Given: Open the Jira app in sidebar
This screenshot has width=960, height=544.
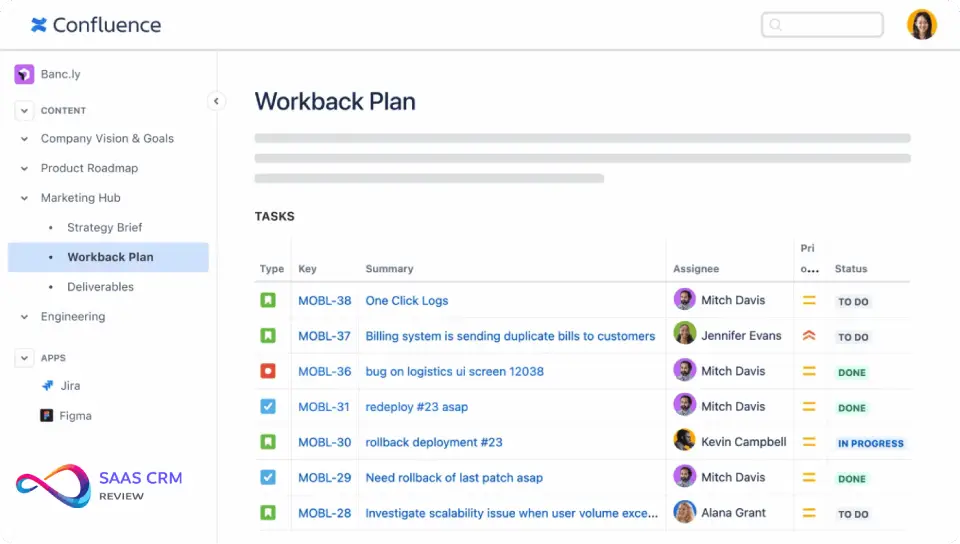Looking at the screenshot, I should [47, 386].
